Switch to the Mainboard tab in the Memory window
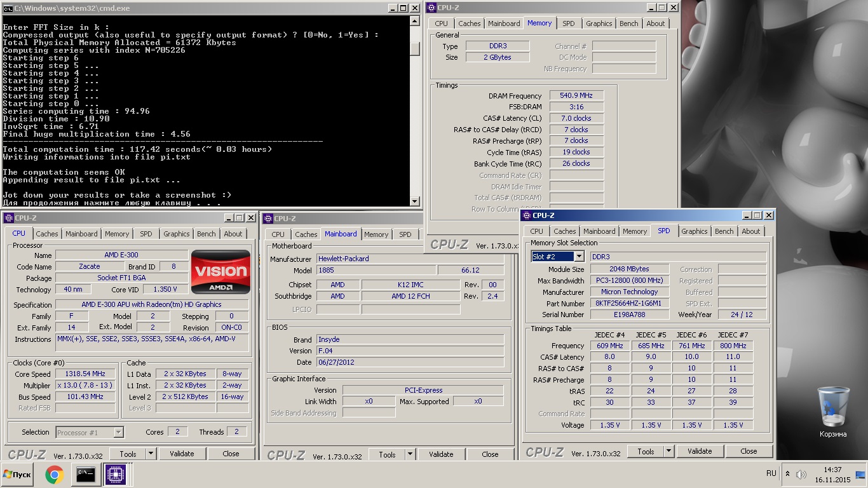Screen dimensions: 868x488 coord(504,24)
